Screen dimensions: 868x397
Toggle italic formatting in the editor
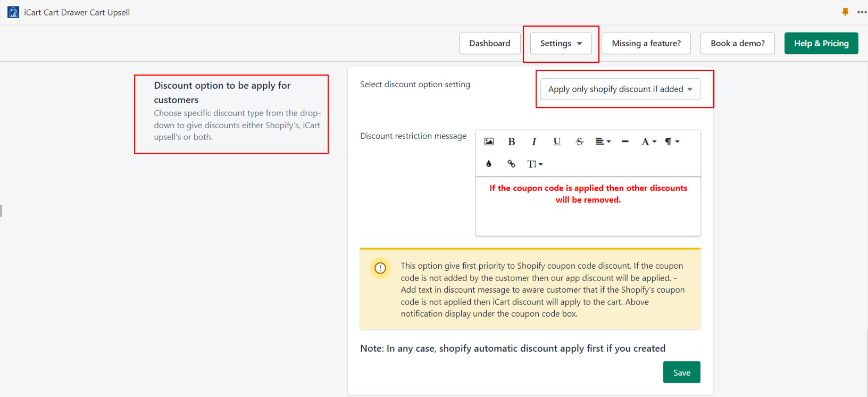pos(534,142)
